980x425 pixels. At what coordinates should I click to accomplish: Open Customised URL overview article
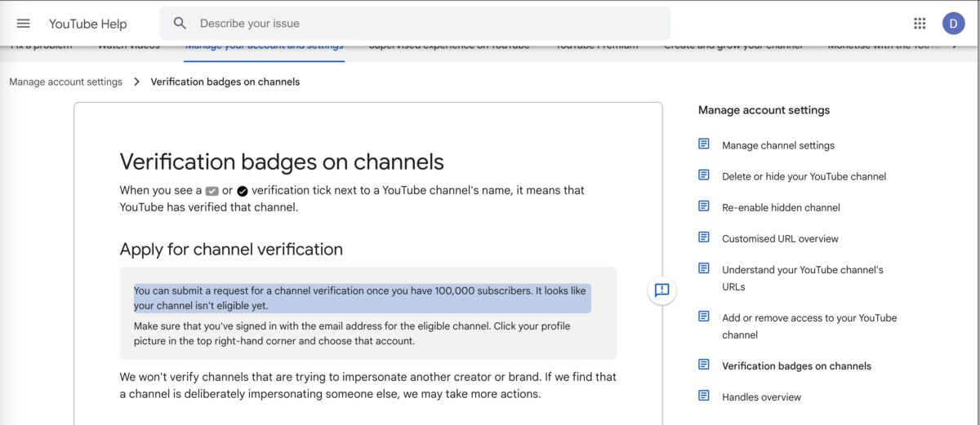[x=780, y=238]
